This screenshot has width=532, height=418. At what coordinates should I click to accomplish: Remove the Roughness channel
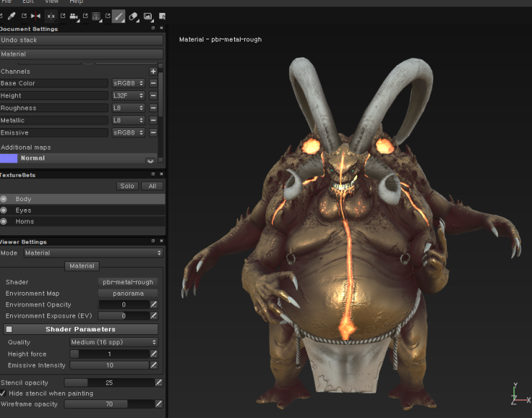pos(153,108)
